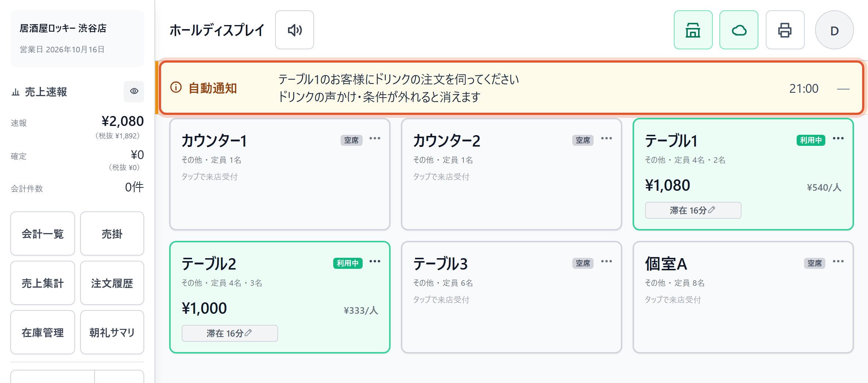This screenshot has height=383, width=868.
Task: Click the info icon in the auto notification
Action: click(x=176, y=87)
